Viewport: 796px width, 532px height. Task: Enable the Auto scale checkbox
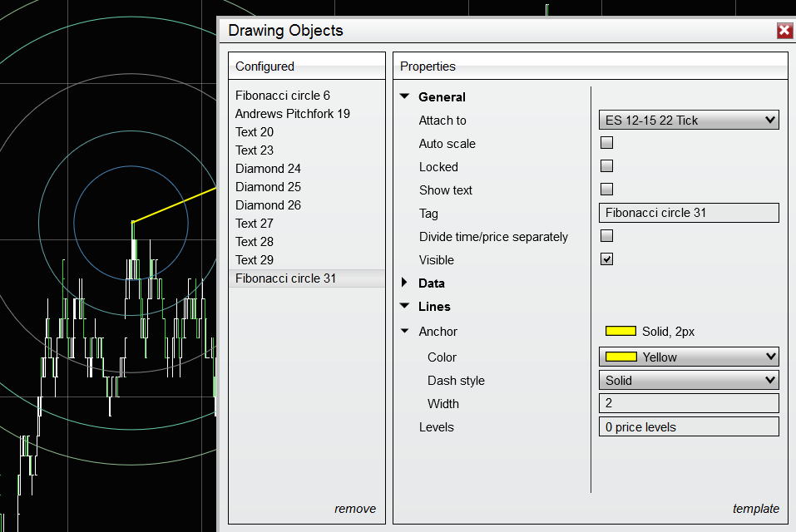click(606, 143)
